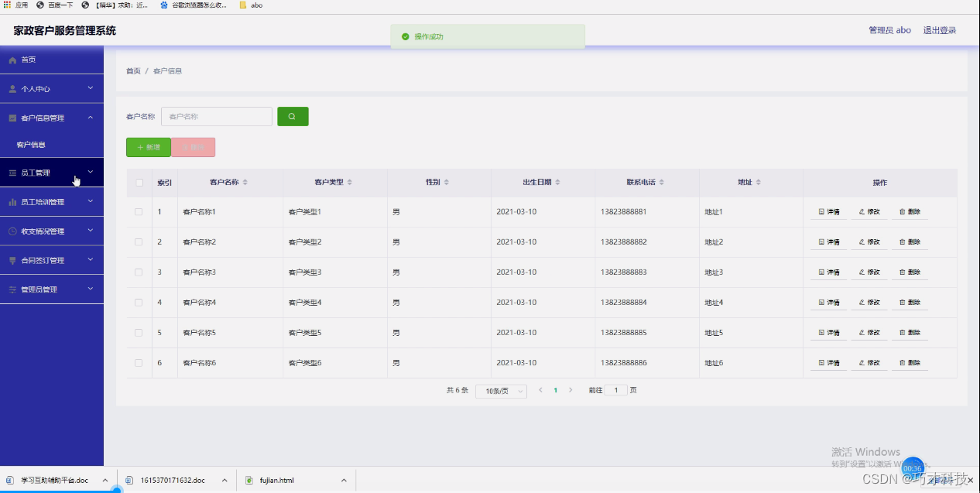Open the abo bookmark folder
Viewport: 980px width, 493px height.
(251, 5)
